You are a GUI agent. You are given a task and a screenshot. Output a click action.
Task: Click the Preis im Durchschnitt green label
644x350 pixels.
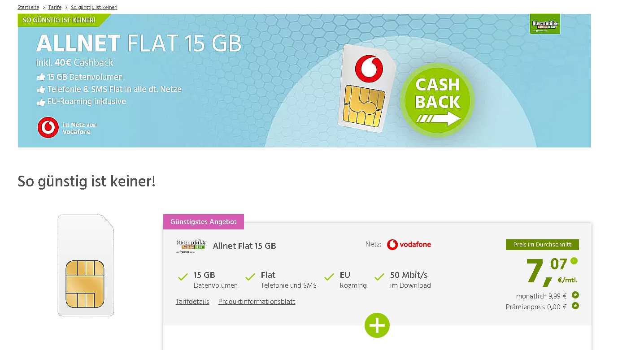(542, 245)
